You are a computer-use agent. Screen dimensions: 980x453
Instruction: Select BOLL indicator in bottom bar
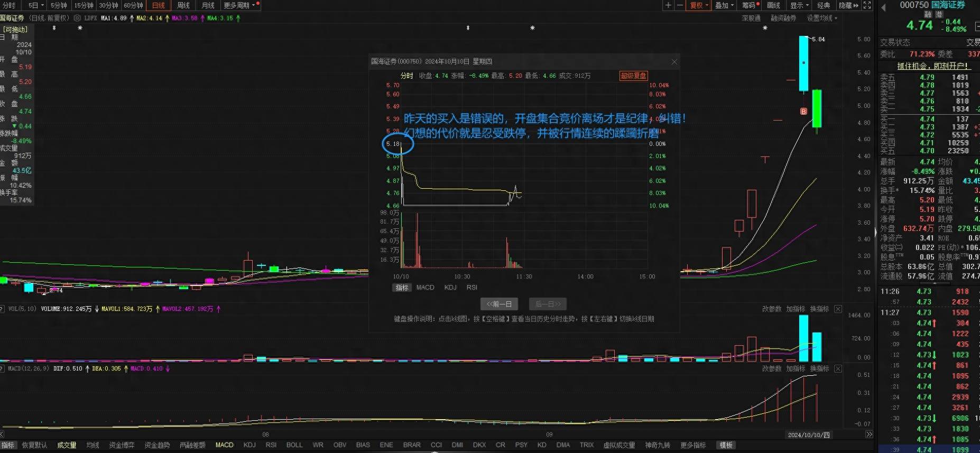(x=294, y=445)
